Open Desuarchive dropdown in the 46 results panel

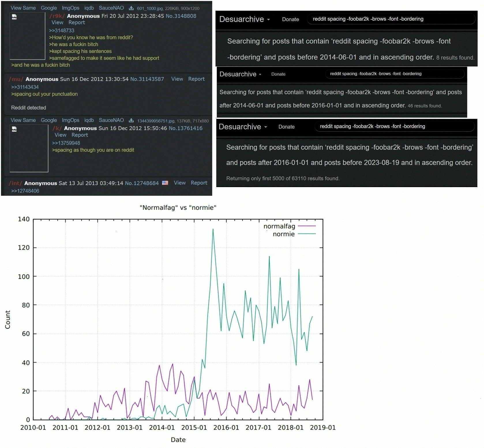240,74
